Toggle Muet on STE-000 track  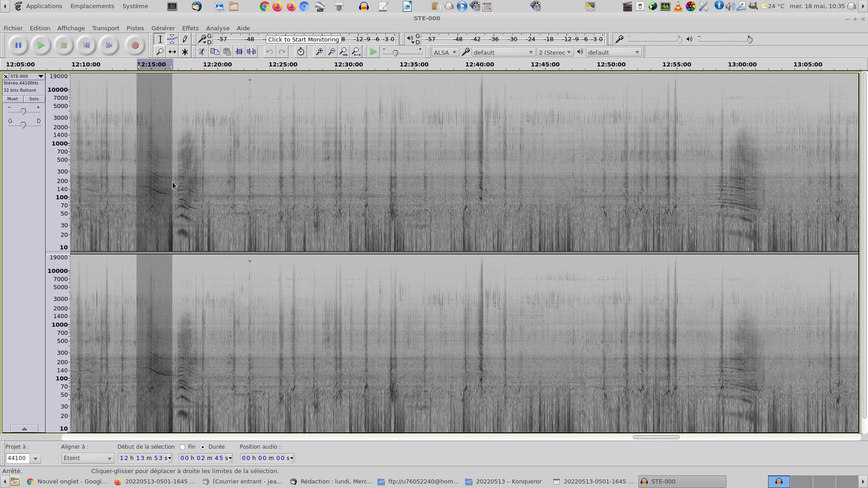click(x=13, y=99)
